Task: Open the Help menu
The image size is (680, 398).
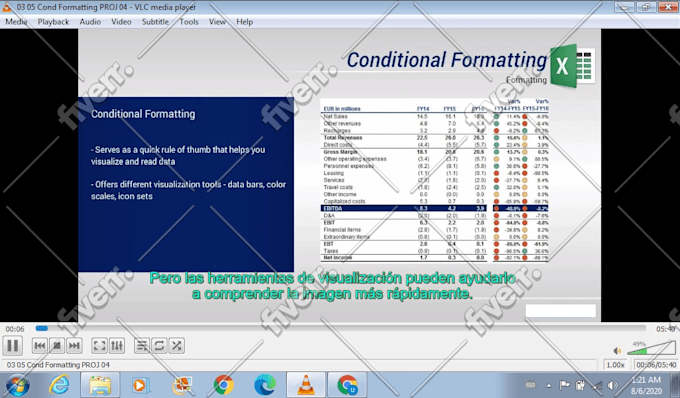Action: (x=244, y=22)
